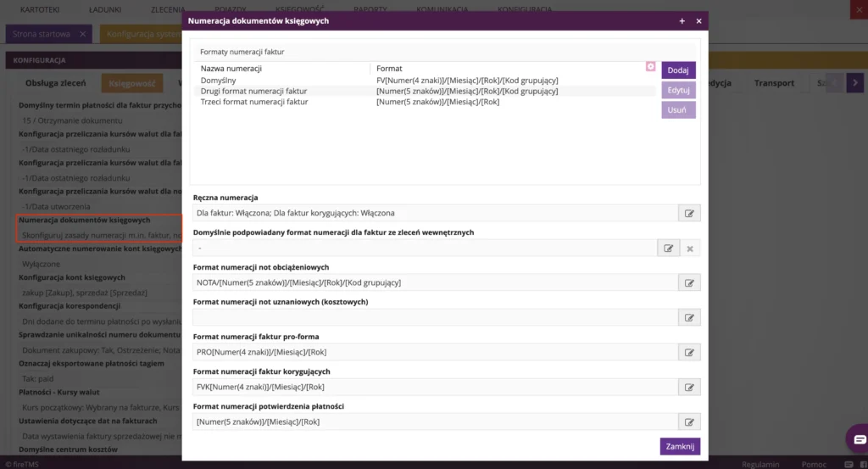
Task: Click the pink gear icon above Dodaj
Action: pyautogui.click(x=650, y=66)
